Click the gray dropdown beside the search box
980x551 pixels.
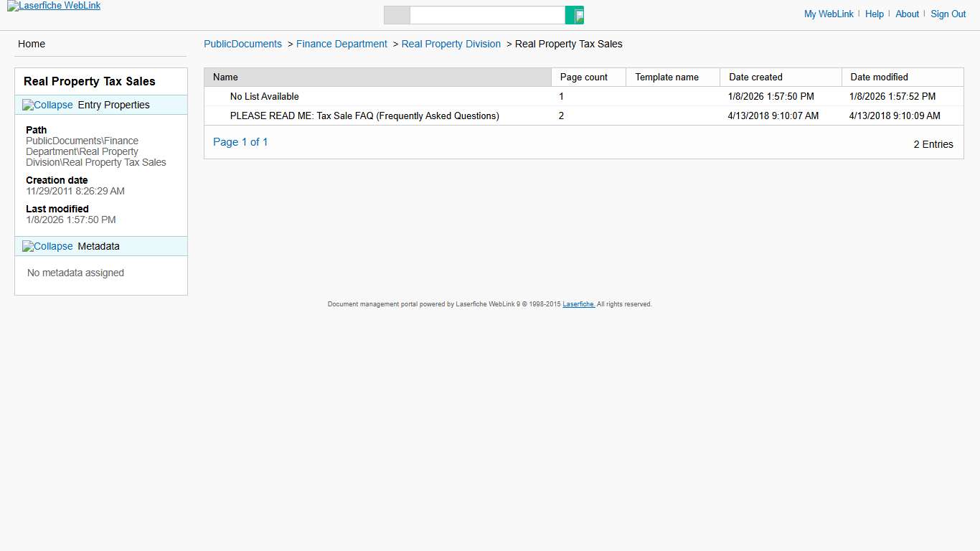click(x=397, y=14)
